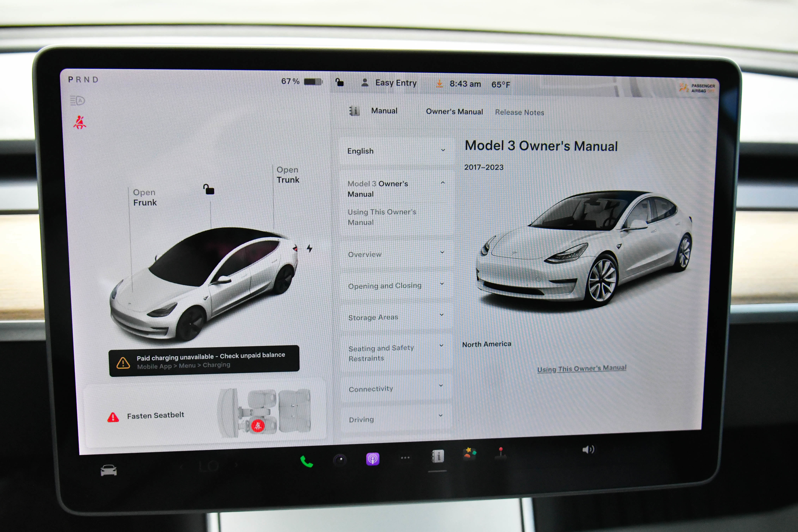This screenshot has height=532, width=798.
Task: Tap the orange download update icon
Action: coord(439,83)
